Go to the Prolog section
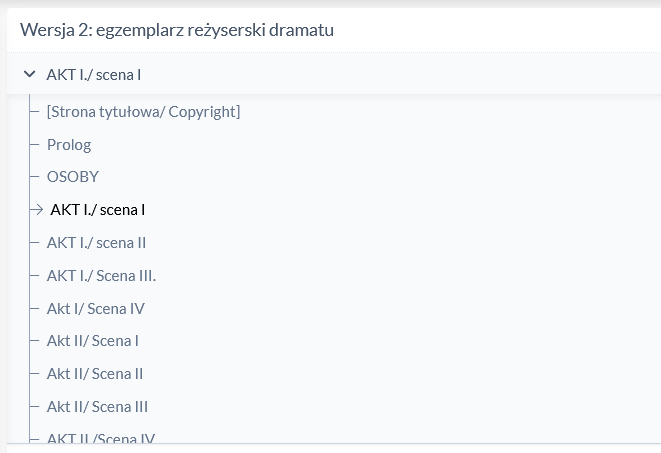Image resolution: width=661 pixels, height=453 pixels. (x=69, y=144)
